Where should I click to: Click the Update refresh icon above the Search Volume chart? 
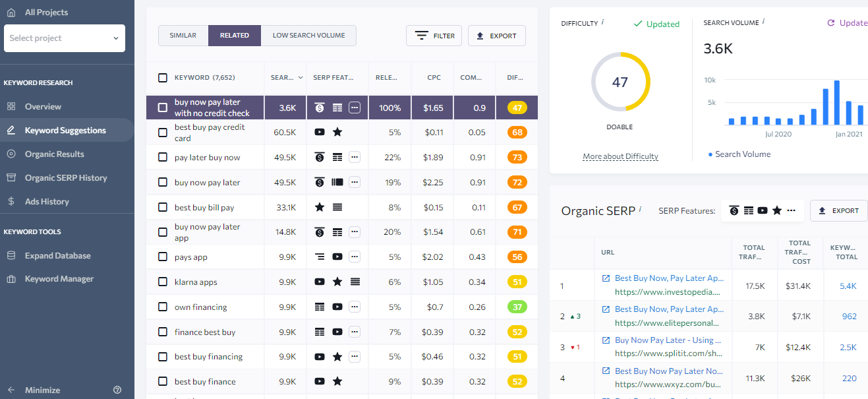(x=832, y=22)
